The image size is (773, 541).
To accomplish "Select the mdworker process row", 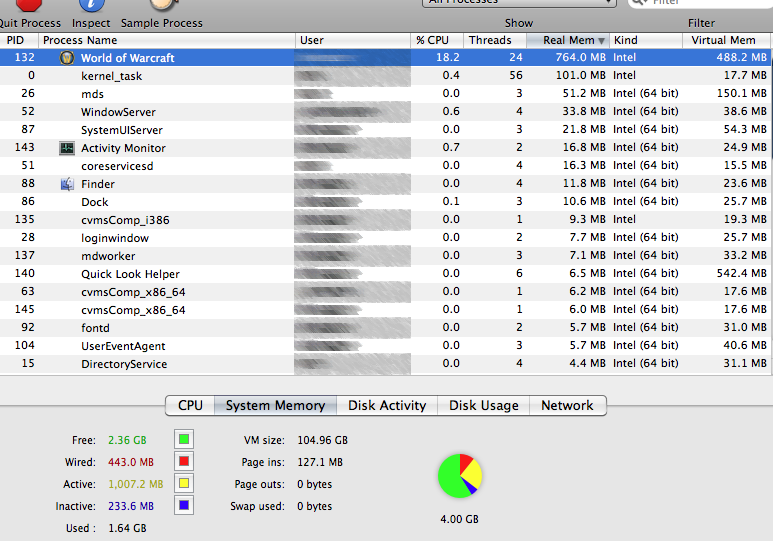I will click(x=386, y=255).
